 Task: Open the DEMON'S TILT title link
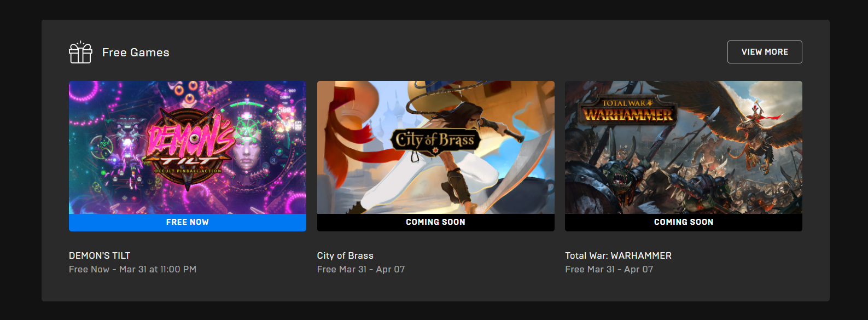click(100, 255)
